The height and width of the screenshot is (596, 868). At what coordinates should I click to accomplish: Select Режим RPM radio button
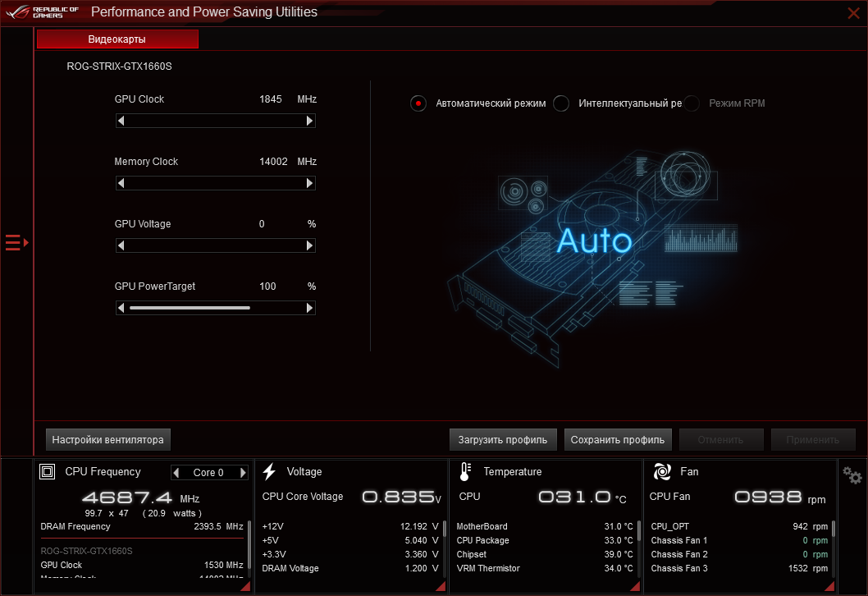pyautogui.click(x=692, y=103)
